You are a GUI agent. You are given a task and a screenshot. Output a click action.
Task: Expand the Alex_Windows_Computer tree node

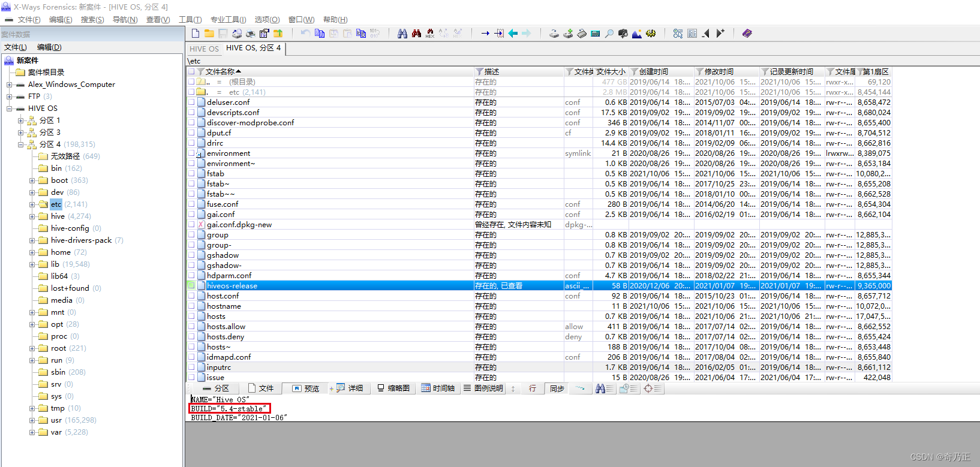pos(10,85)
